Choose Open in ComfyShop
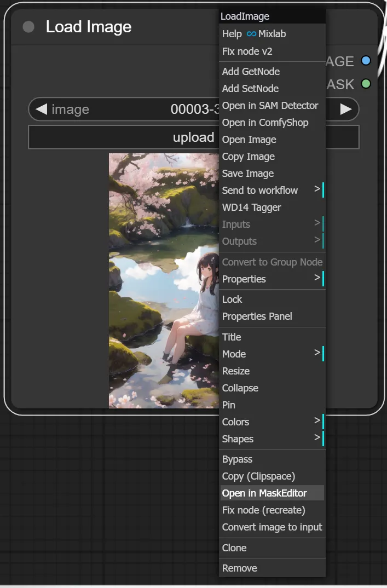The image size is (387, 588). coord(272,123)
